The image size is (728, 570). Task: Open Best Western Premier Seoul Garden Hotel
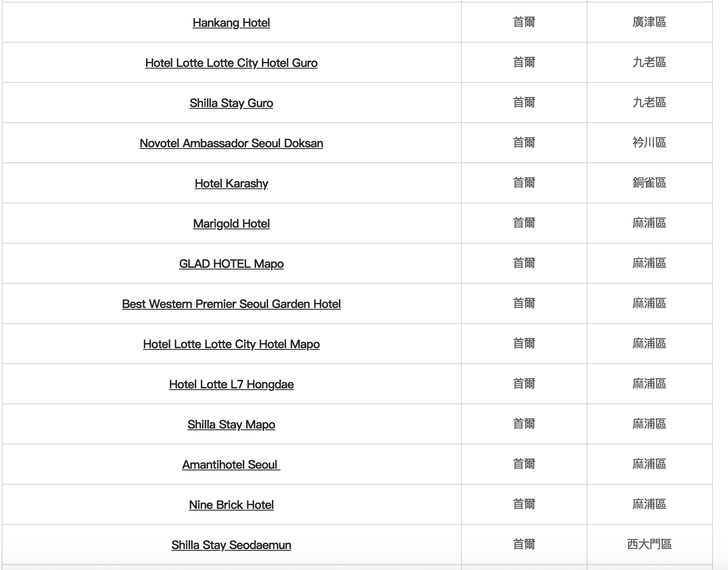point(231,304)
